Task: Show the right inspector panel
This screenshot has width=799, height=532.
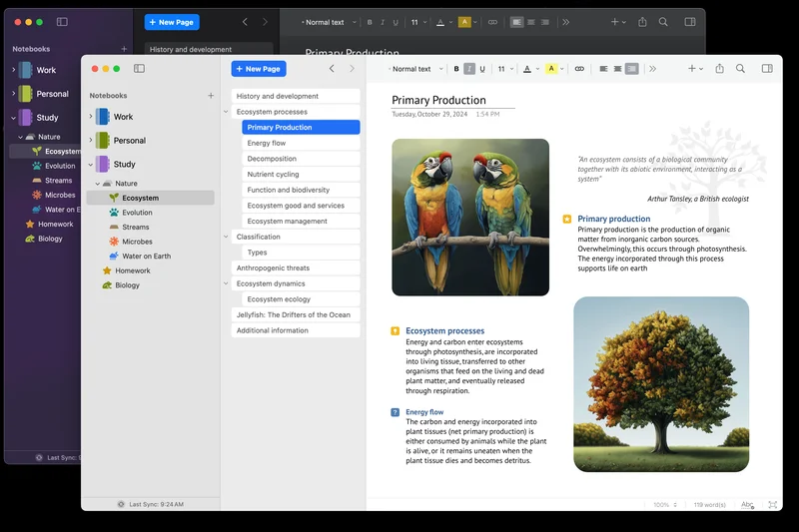Action: pos(767,69)
